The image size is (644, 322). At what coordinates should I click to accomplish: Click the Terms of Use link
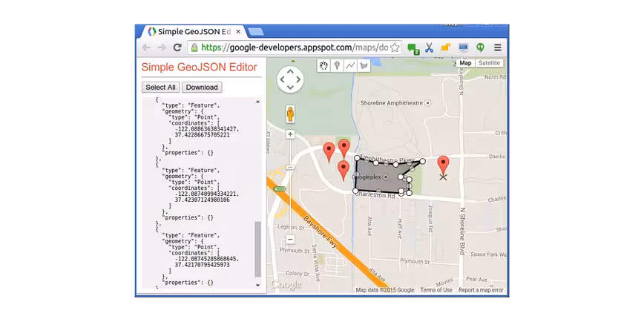436,290
